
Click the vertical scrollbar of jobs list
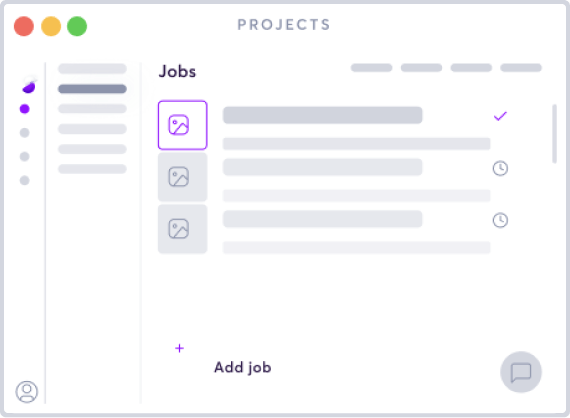pos(554,134)
